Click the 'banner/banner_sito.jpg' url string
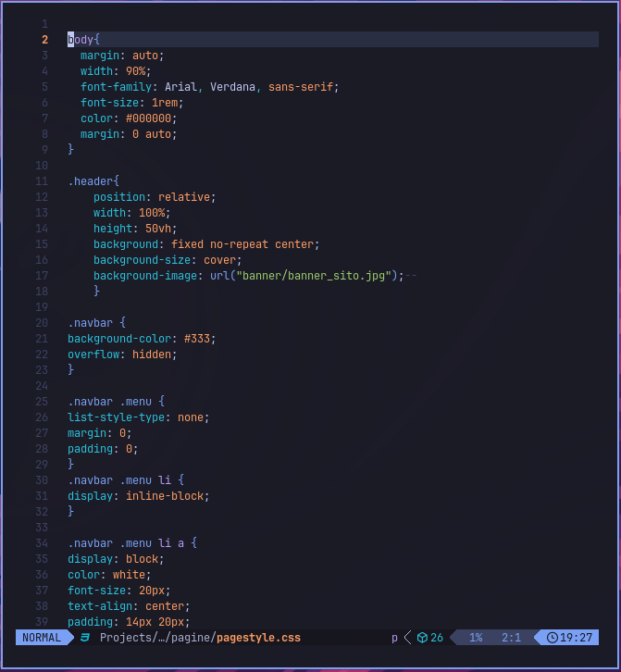 (314, 276)
